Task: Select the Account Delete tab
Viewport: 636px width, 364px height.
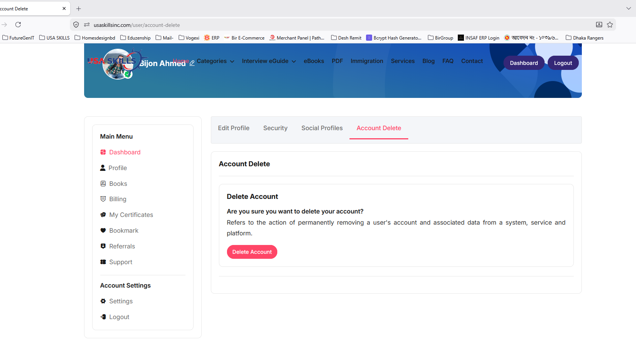Action: (379, 128)
